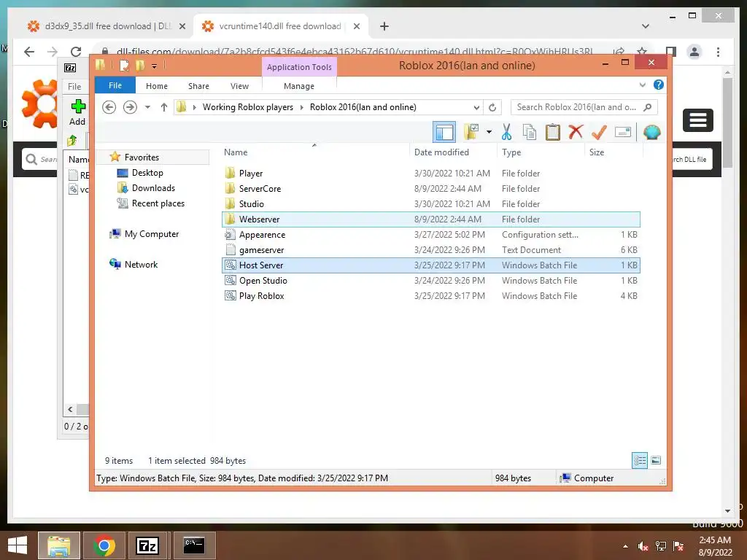Expand the address bar history dropdown

pyautogui.click(x=476, y=107)
